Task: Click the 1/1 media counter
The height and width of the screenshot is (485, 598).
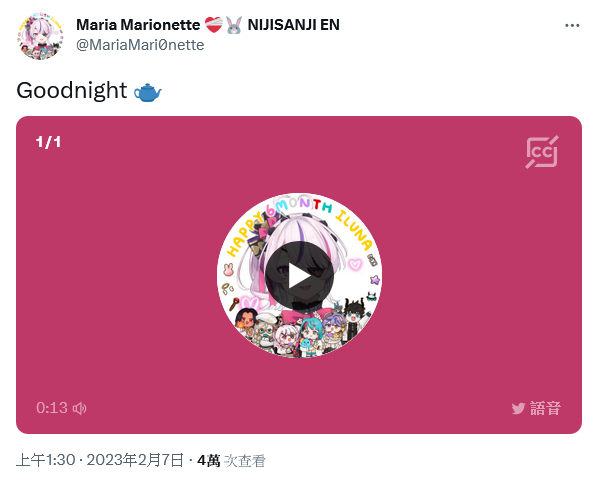Action: click(48, 142)
